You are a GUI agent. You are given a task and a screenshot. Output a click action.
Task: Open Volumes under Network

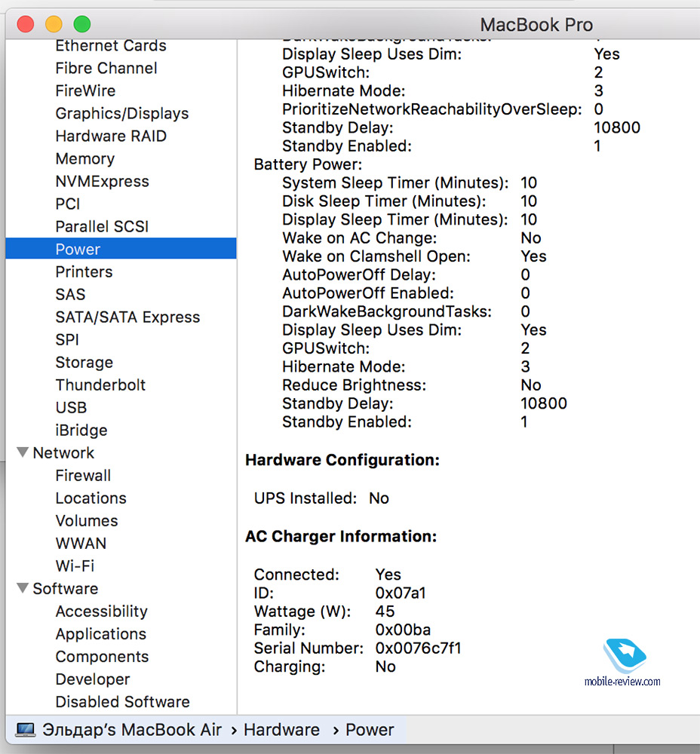click(x=86, y=520)
